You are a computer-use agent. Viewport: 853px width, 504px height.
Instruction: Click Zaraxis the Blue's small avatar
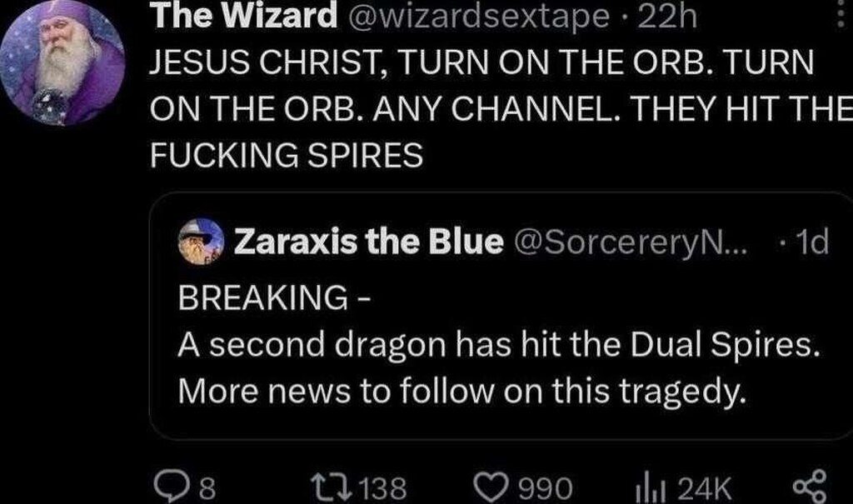[202, 242]
